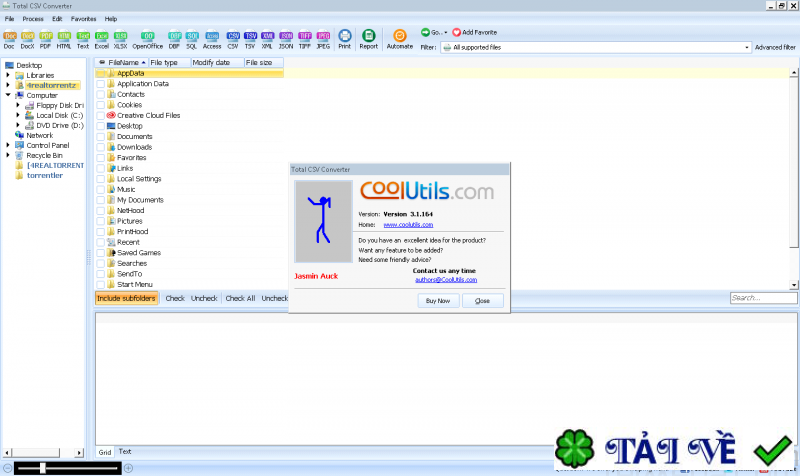Open the Help menu
The height and width of the screenshot is (476, 800).
pyautogui.click(x=111, y=19)
